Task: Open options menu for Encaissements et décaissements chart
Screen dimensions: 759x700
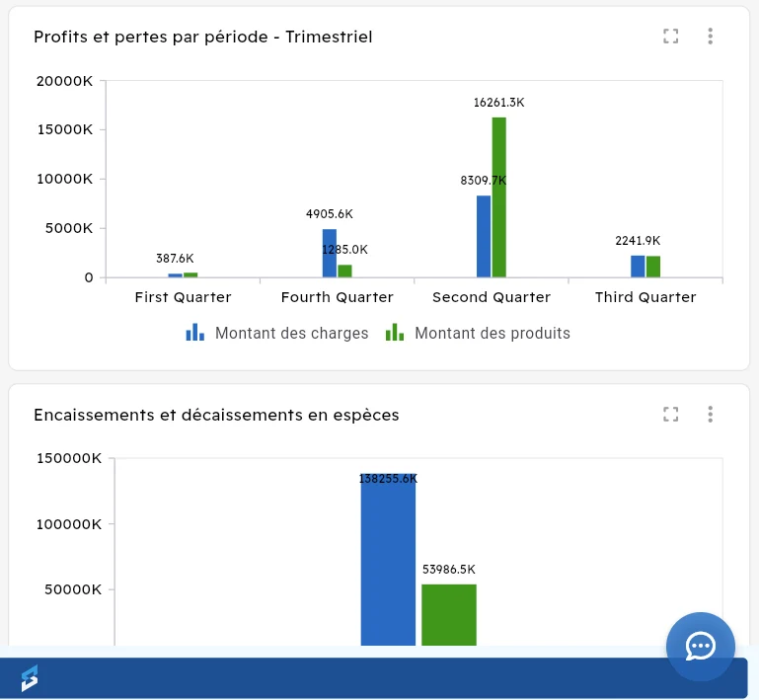Action: pos(710,415)
